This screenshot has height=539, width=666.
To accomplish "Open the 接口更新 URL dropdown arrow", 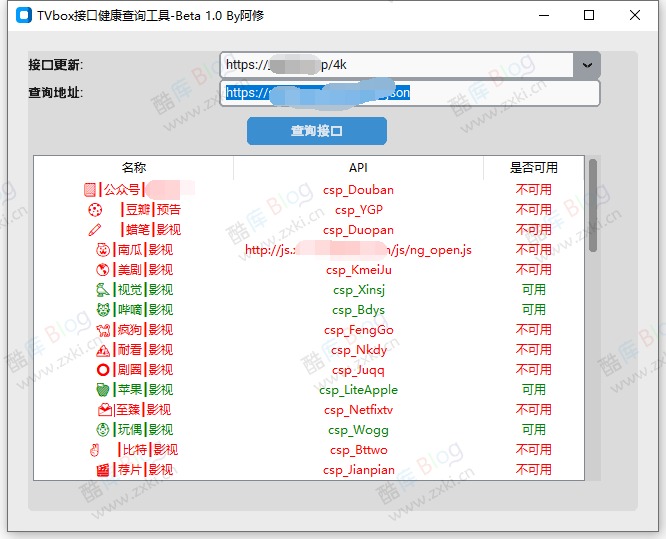I will [587, 65].
